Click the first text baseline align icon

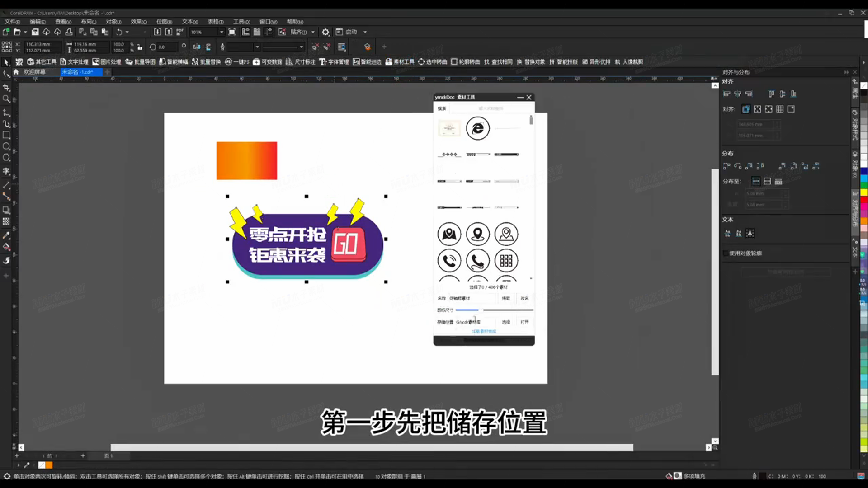[x=727, y=234]
